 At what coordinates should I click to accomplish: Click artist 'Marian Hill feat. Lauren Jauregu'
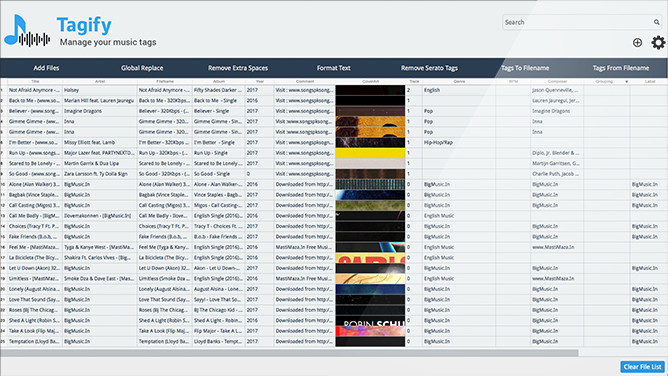coord(100,100)
